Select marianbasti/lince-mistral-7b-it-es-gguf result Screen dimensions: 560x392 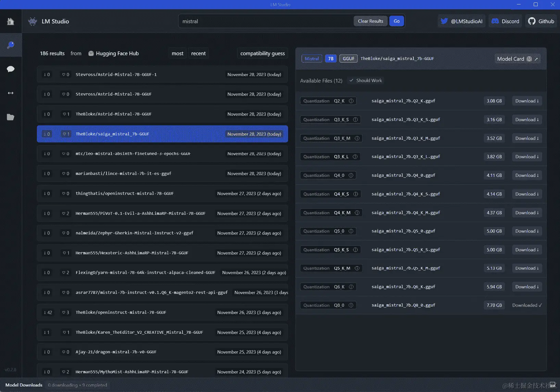[x=162, y=174]
